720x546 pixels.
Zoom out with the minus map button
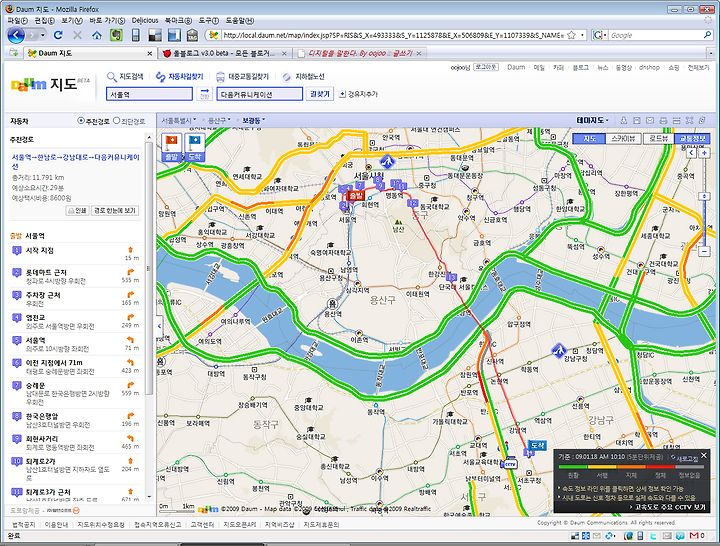click(x=704, y=252)
